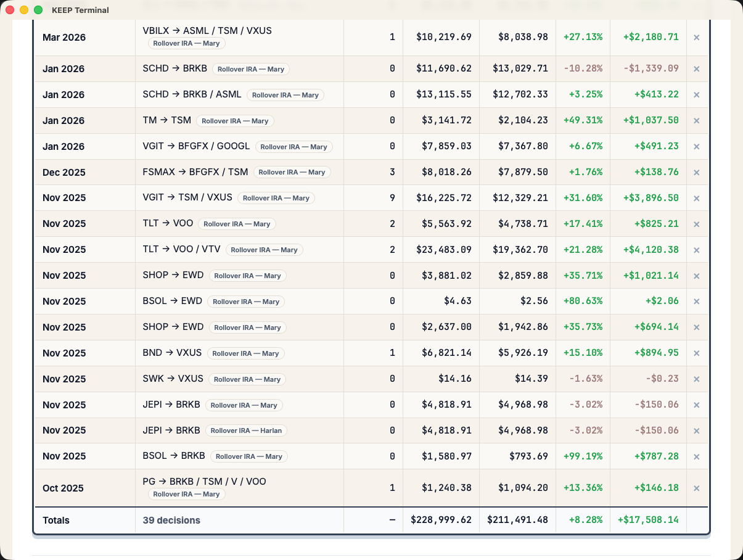Click the KEEP Terminal window title
The width and height of the screenshot is (743, 560).
coord(80,10)
